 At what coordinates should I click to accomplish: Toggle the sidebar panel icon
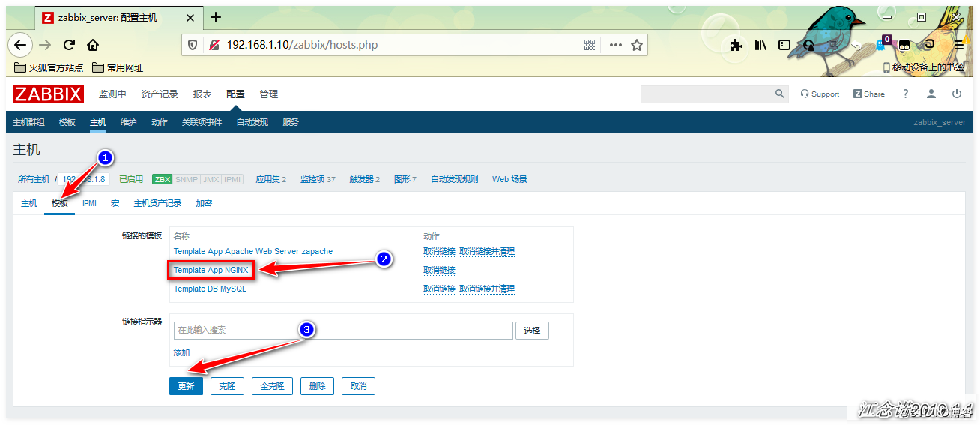[784, 45]
